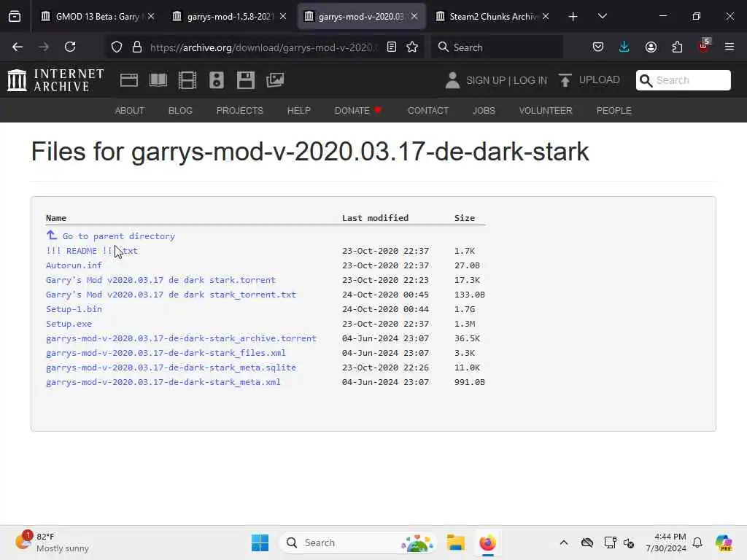Open the Video film-strip icon

pos(187,80)
